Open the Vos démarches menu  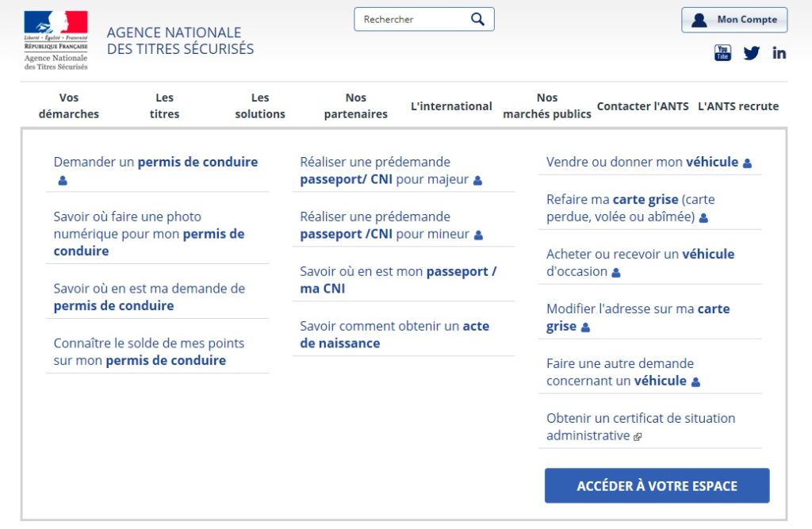coord(69,105)
